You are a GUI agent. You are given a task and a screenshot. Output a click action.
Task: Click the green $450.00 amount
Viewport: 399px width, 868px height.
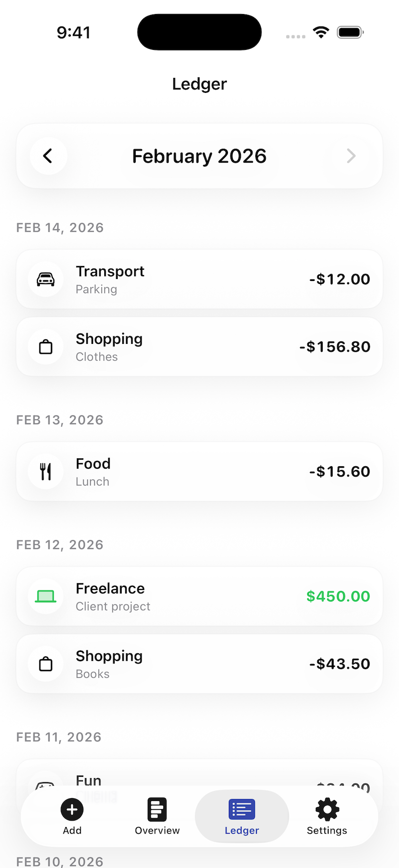tap(338, 596)
